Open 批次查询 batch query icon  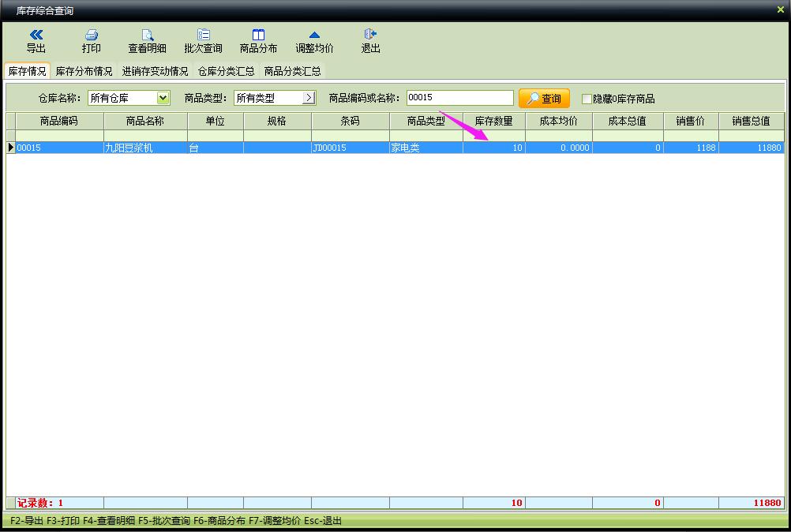204,34
